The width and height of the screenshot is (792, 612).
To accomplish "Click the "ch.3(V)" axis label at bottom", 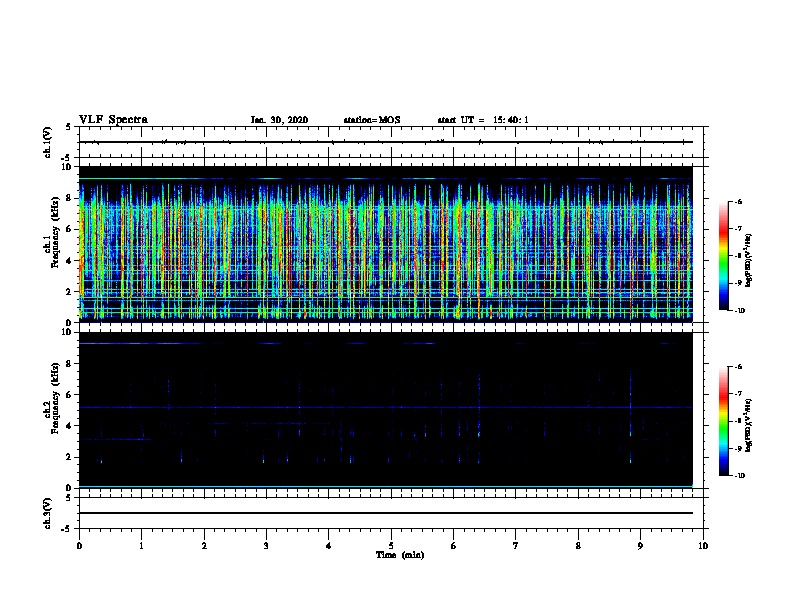I will (x=47, y=513).
